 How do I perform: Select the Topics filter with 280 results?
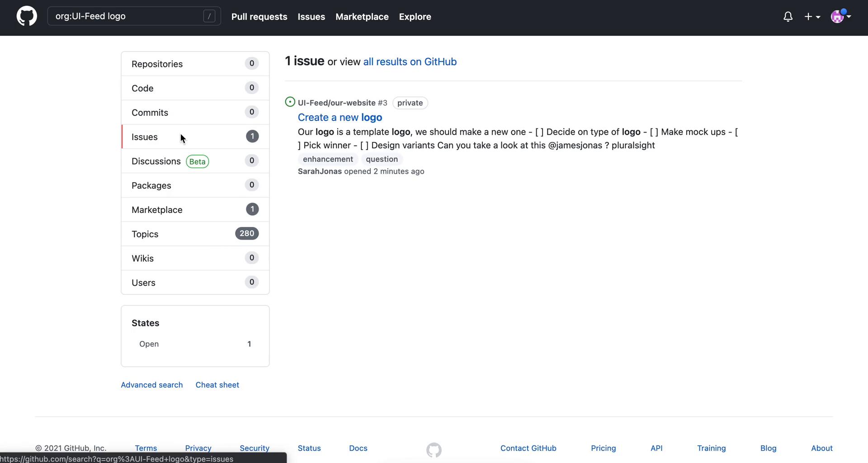[195, 234]
